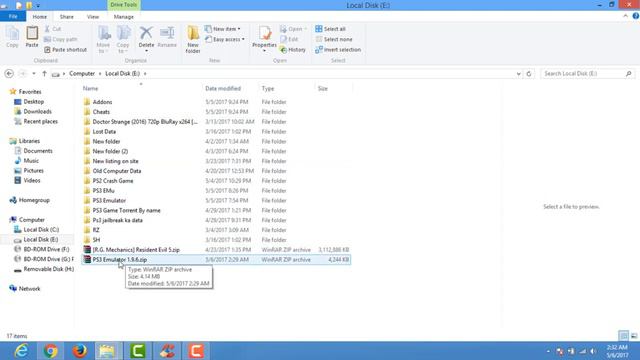Sort by Date modified column header
Viewport: 640px width, 360px height.
tap(230, 88)
